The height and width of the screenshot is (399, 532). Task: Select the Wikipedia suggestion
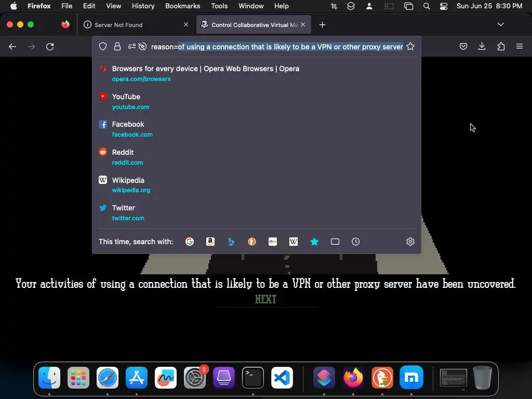[257, 185]
